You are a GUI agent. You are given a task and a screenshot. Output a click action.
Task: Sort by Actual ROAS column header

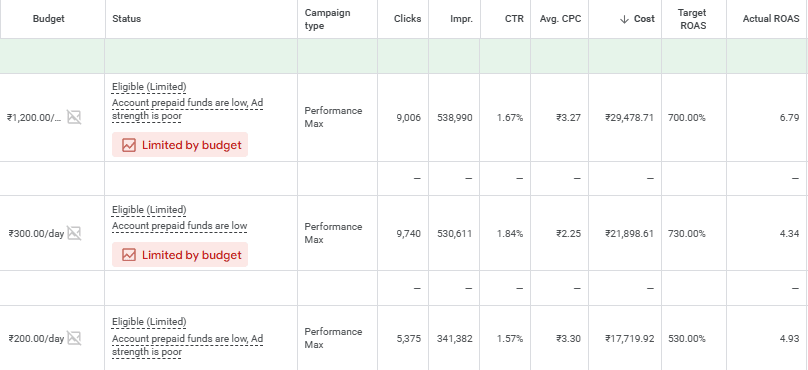click(771, 19)
